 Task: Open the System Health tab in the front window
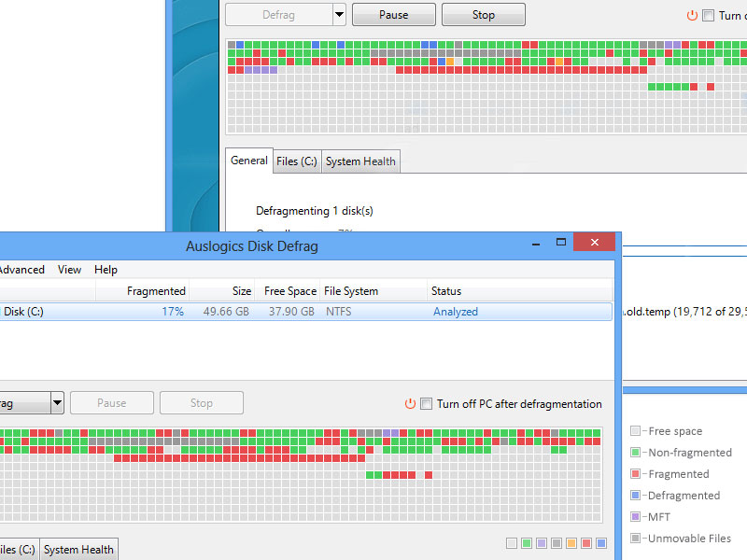[x=78, y=550]
